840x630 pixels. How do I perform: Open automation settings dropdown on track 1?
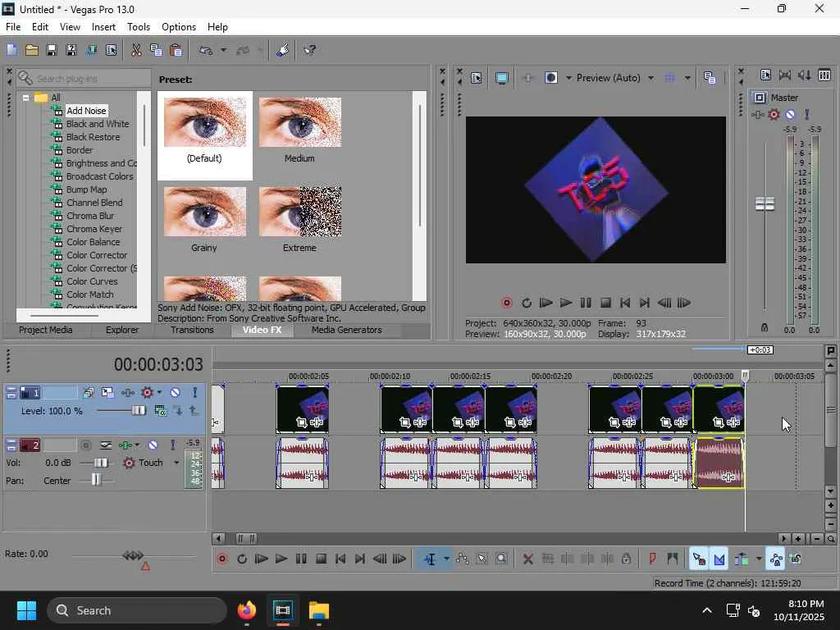pos(159,393)
